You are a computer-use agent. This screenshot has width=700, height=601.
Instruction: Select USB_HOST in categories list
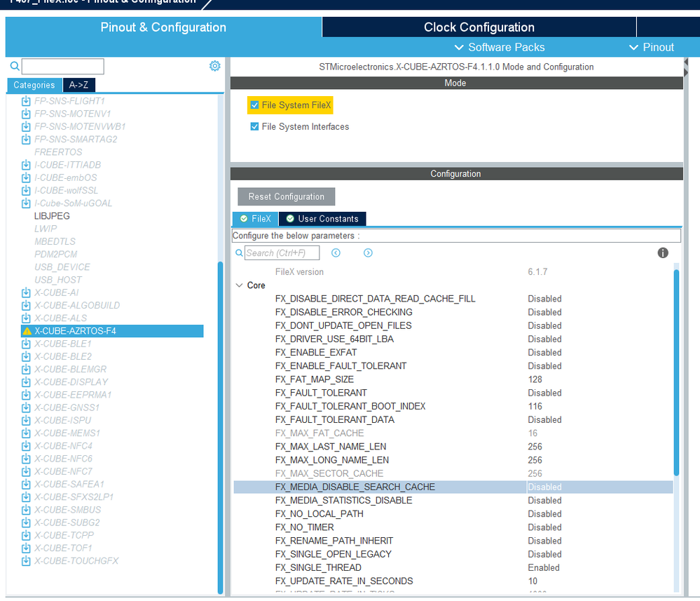pos(58,280)
